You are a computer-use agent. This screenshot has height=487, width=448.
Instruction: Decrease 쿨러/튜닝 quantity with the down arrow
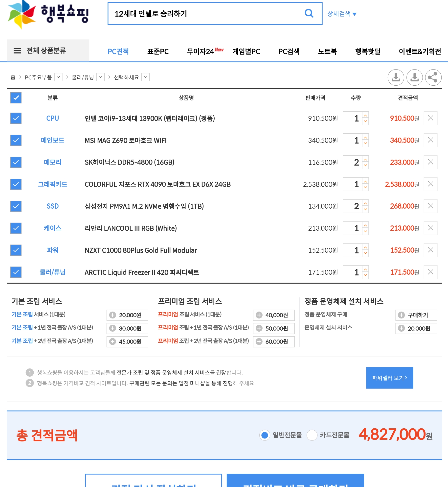pos(365,275)
